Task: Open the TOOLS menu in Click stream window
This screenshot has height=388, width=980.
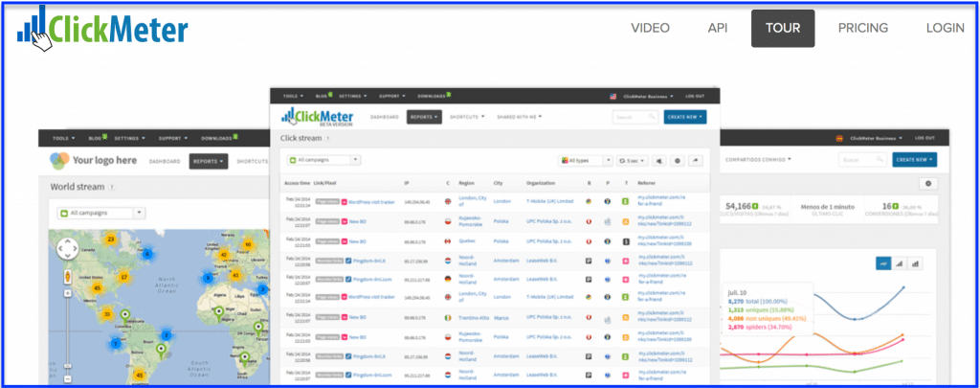Action: pos(293,97)
